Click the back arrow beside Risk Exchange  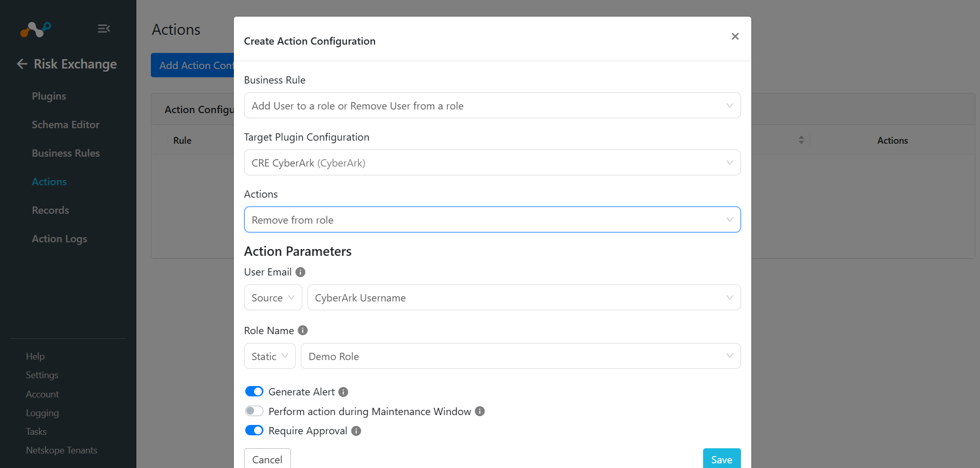[22, 64]
